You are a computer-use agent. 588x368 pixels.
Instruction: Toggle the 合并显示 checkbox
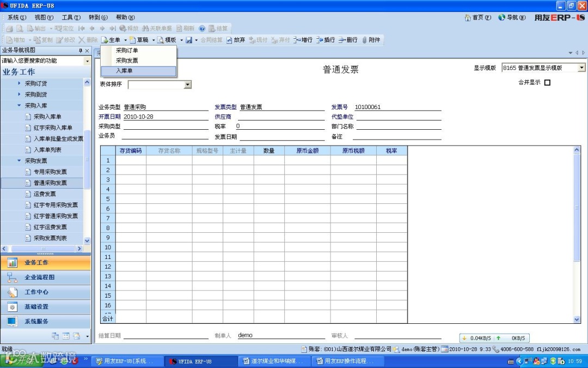pyautogui.click(x=547, y=83)
